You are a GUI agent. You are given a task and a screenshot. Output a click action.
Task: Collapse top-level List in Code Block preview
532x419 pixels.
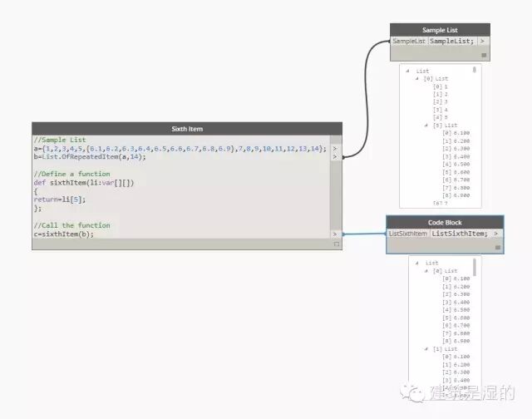tap(417, 263)
